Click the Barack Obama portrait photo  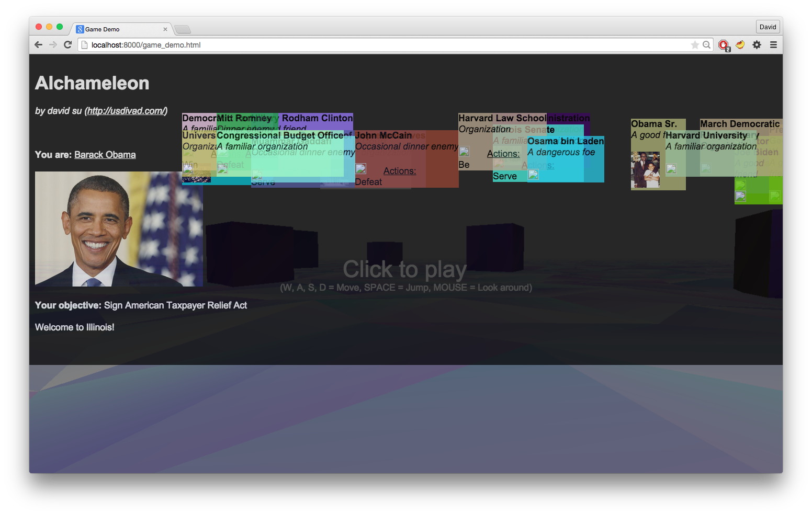[x=119, y=229]
